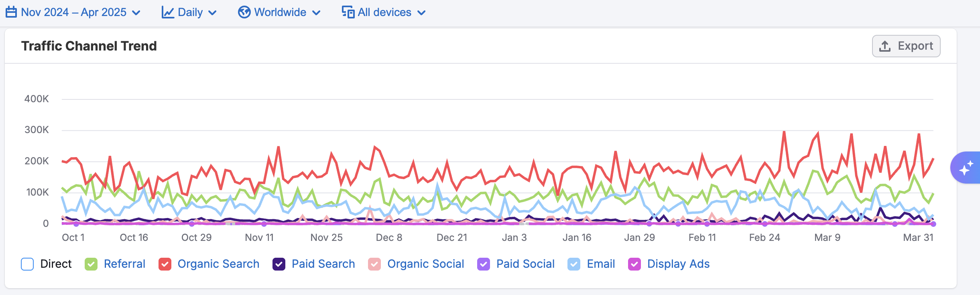Hide the Paid Search series checkbox

point(279,264)
